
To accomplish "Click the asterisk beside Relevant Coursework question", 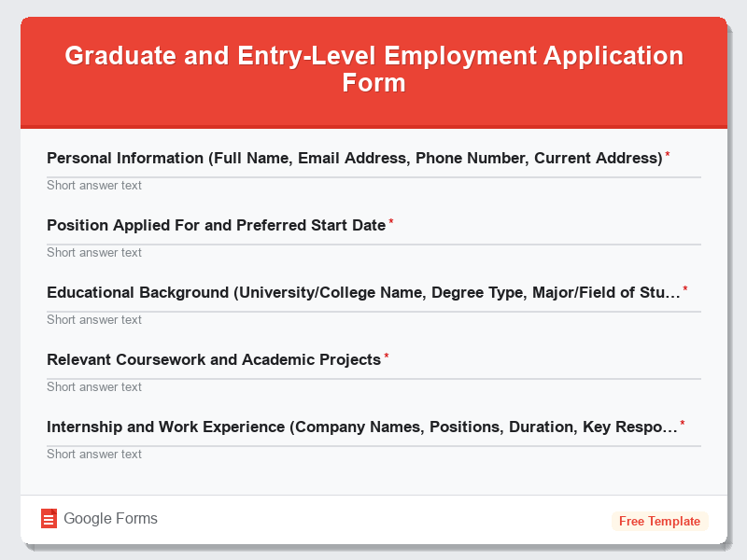I will pyautogui.click(x=387, y=354).
